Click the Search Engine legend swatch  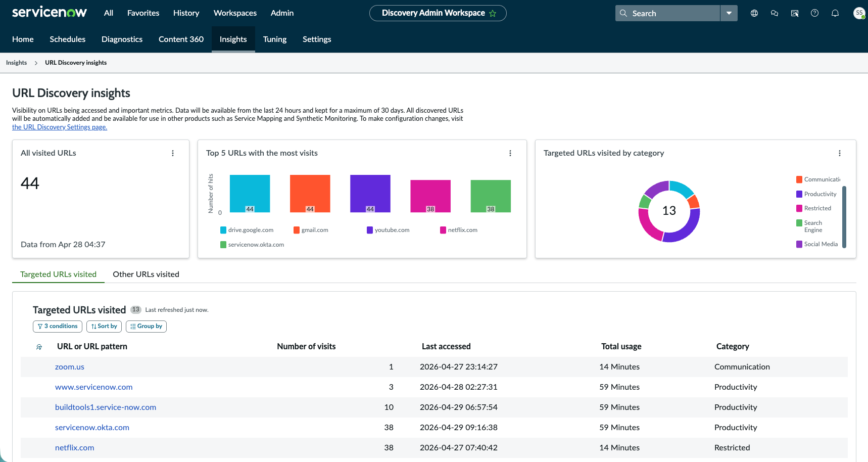point(799,223)
